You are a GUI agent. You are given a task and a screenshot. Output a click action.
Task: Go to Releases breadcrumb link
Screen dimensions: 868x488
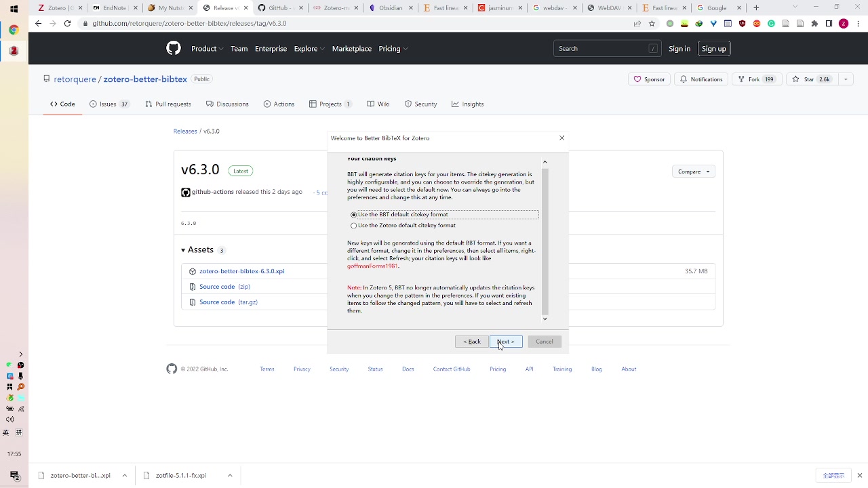185,131
